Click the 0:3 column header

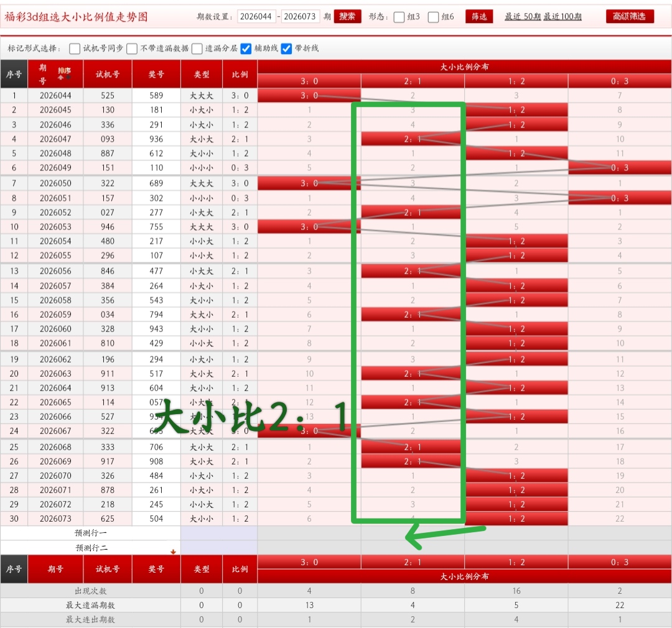coord(618,81)
